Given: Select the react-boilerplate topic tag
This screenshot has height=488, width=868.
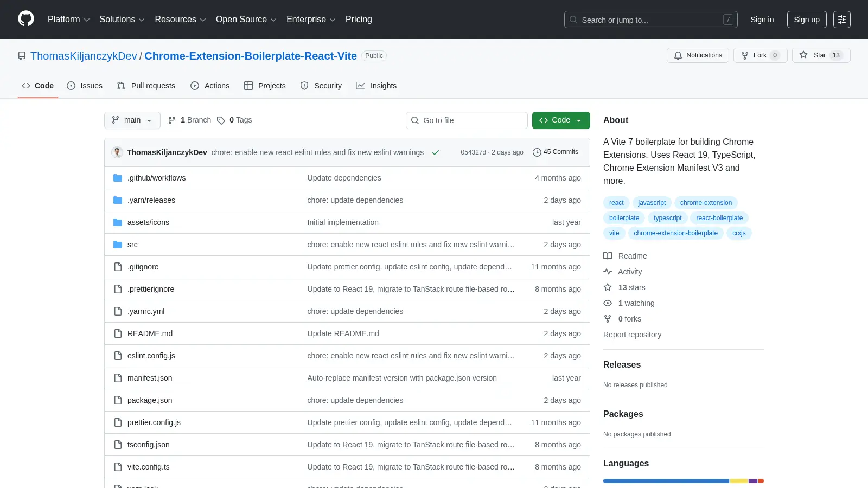Looking at the screenshot, I should [719, 218].
